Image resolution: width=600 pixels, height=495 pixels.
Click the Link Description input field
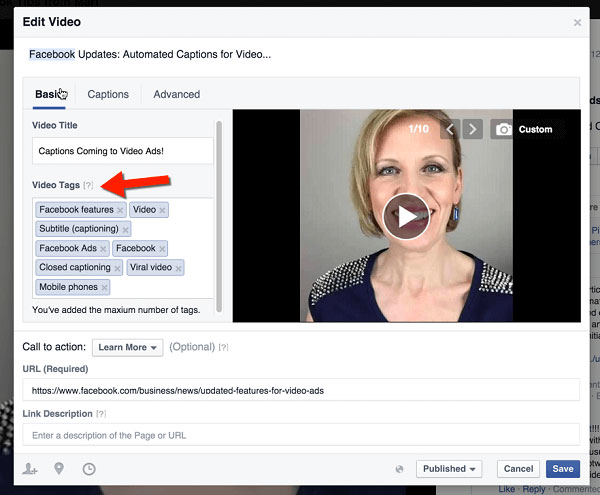click(301, 435)
